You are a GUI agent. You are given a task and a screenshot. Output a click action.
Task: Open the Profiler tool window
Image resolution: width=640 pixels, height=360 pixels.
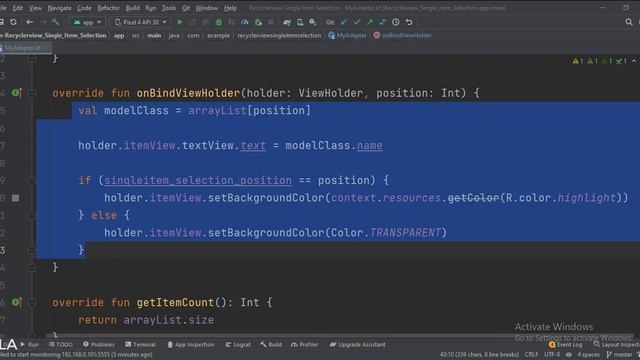pos(304,344)
